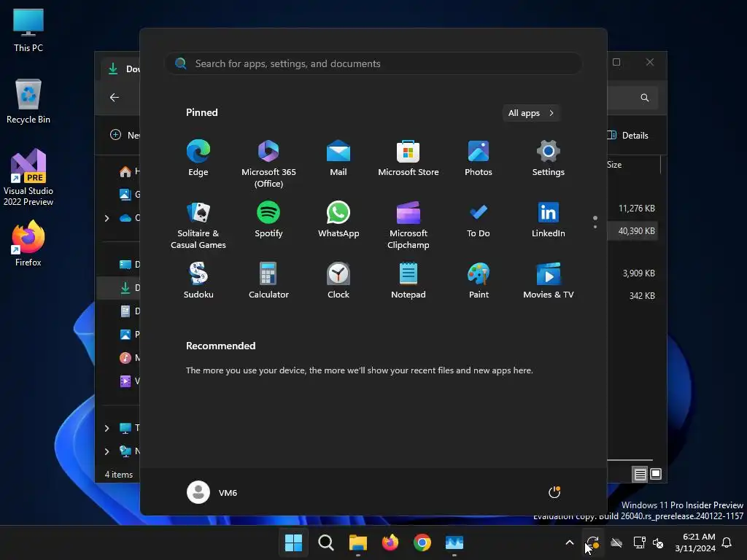Launch Solitaire & Casual Games
This screenshot has height=560, width=747.
(198, 225)
